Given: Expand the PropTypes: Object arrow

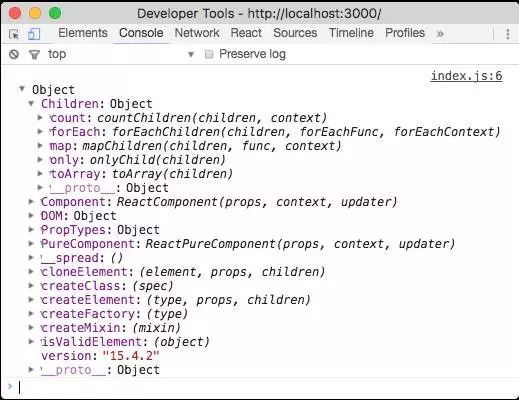Looking at the screenshot, I should [31, 229].
